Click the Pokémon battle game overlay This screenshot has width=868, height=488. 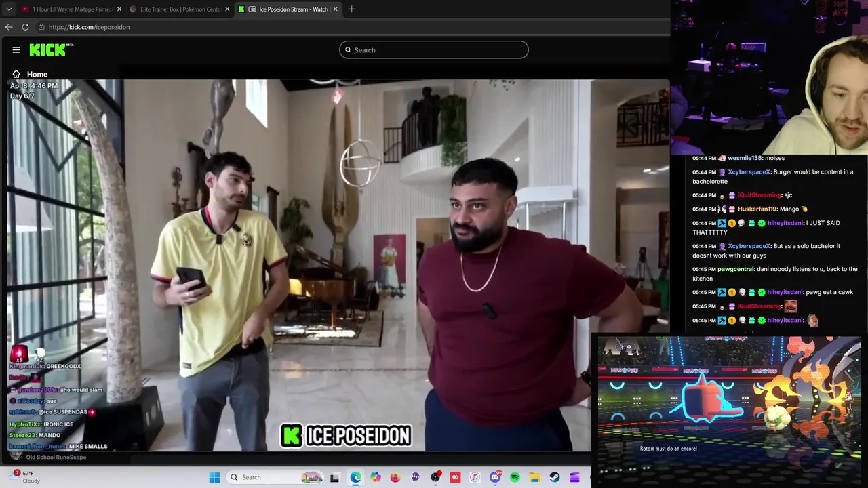[730, 410]
